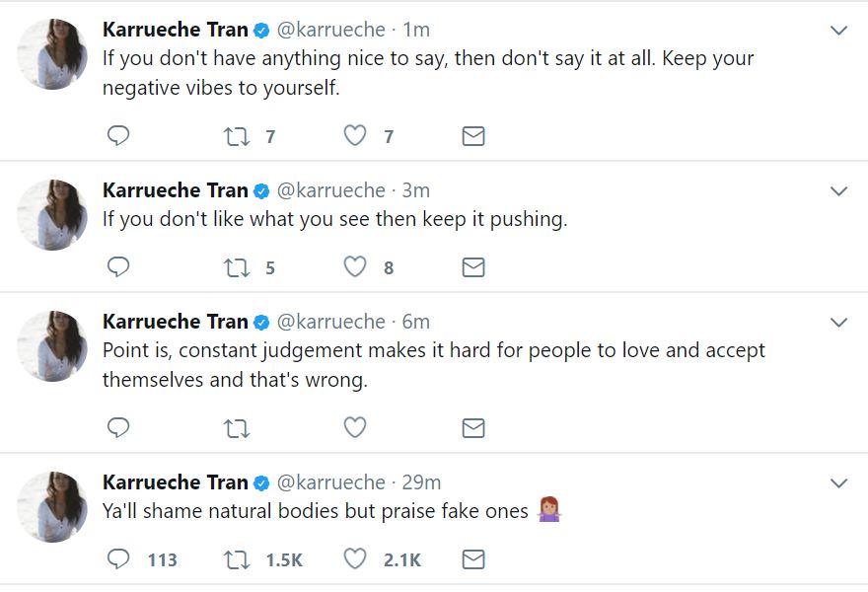Open @karrueche handle on the 29m tweet

click(330, 482)
